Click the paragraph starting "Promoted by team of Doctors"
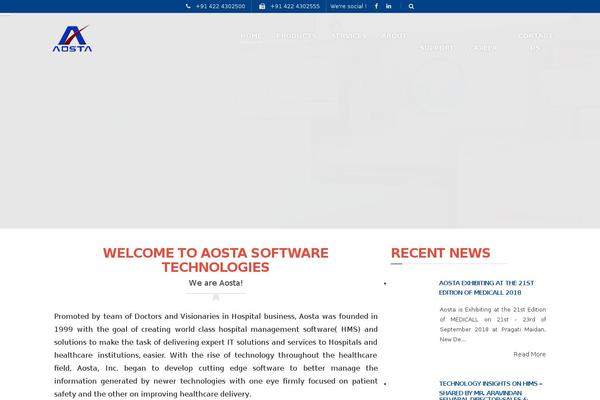This screenshot has height=400, width=600. [216, 355]
